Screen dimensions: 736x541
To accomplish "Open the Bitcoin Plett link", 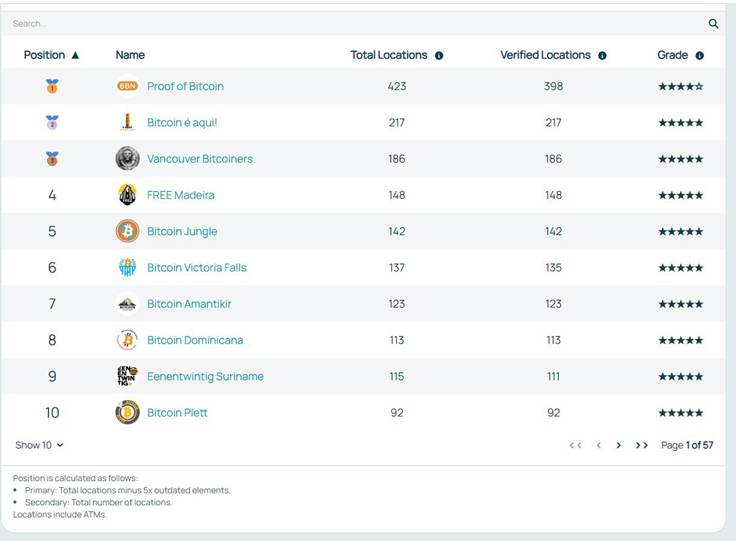I will pyautogui.click(x=177, y=413).
